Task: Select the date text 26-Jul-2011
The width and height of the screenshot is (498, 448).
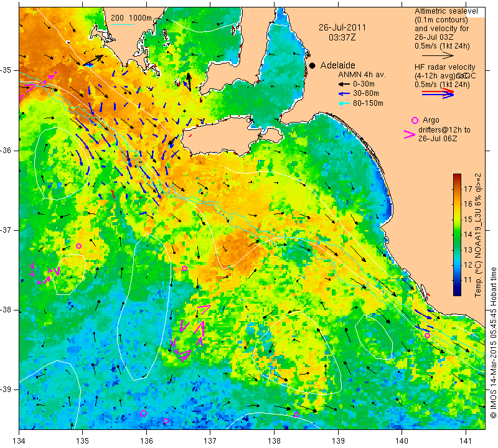Action: pos(342,27)
